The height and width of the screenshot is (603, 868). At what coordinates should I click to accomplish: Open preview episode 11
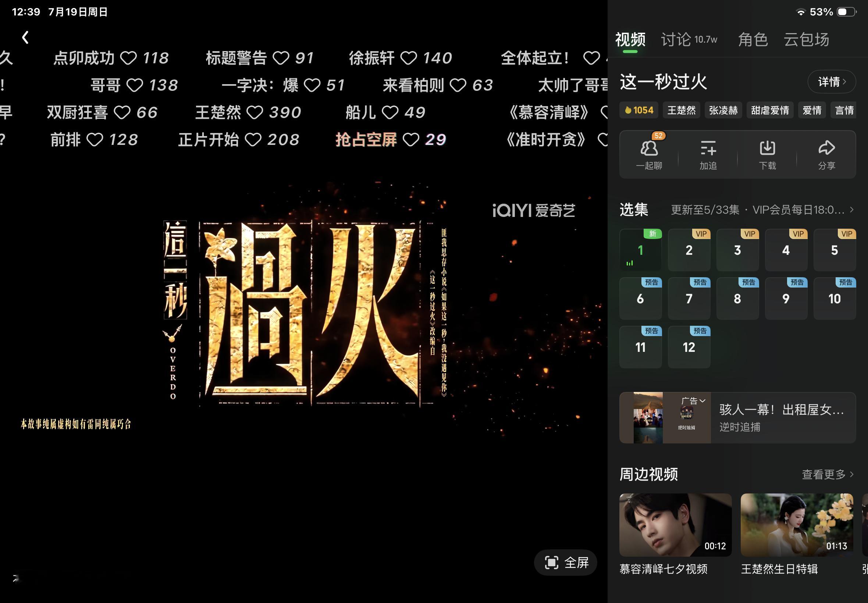tap(640, 347)
